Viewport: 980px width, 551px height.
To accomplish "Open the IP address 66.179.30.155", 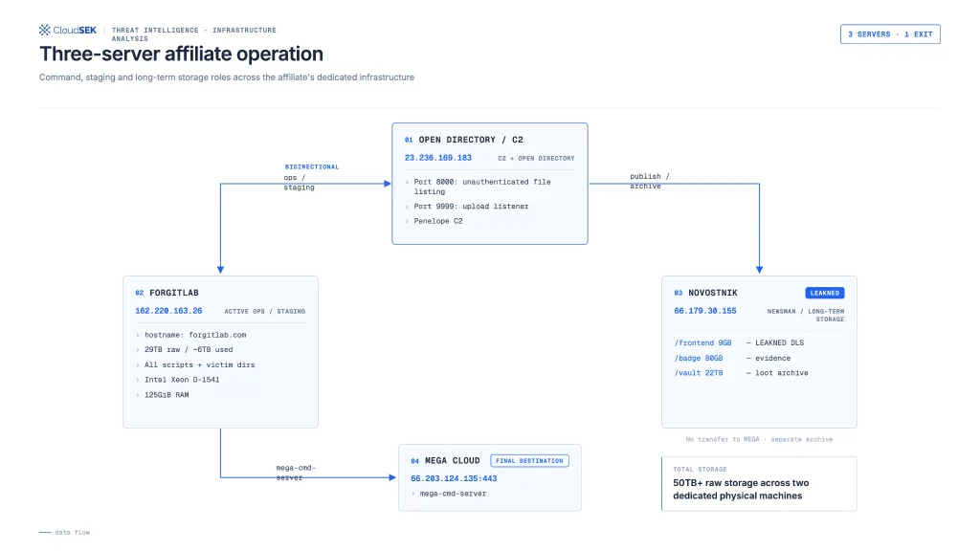I will pos(705,311).
